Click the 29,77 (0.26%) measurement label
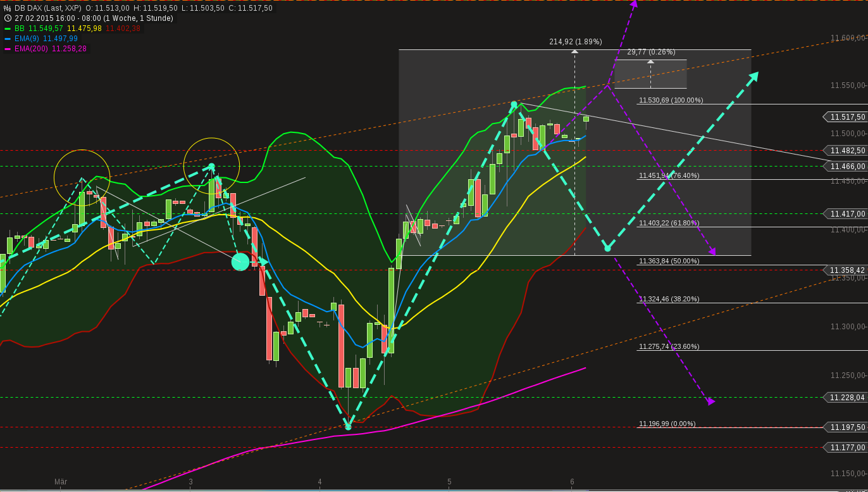 pyautogui.click(x=651, y=53)
